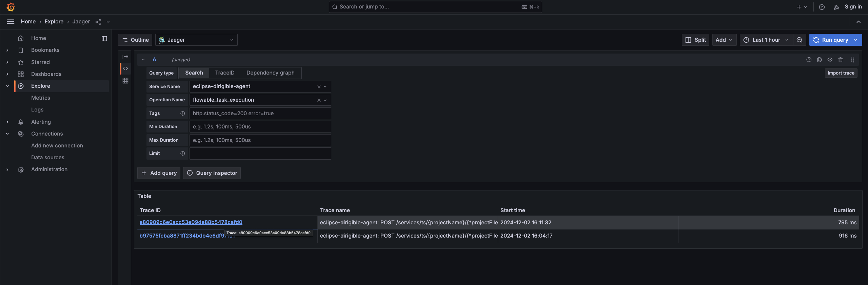868x285 pixels.
Task: Open Logs in the sidebar
Action: 37,110
